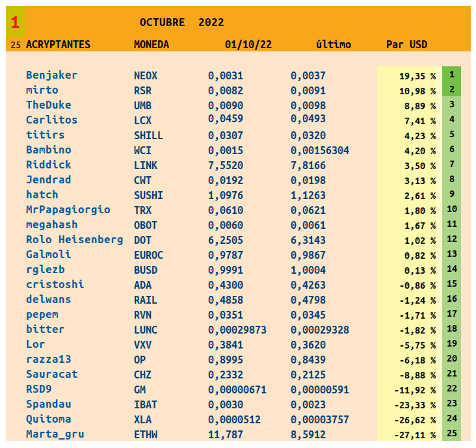Open Rolo Heisenberg's entry
This screenshot has width=476, height=448.
74,240
